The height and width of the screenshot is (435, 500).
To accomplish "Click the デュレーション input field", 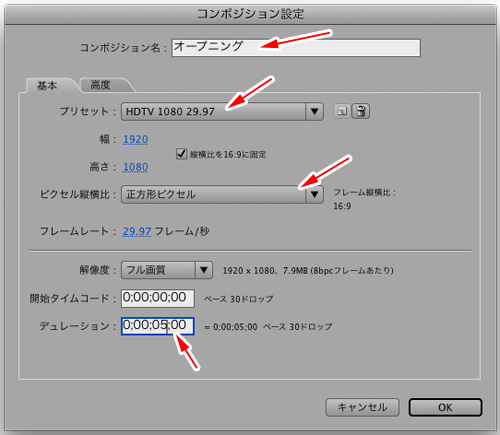I will 158,326.
